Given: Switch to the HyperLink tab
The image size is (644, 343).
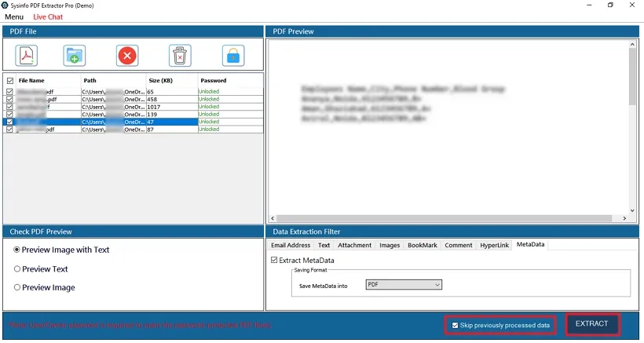Looking at the screenshot, I should (x=495, y=245).
